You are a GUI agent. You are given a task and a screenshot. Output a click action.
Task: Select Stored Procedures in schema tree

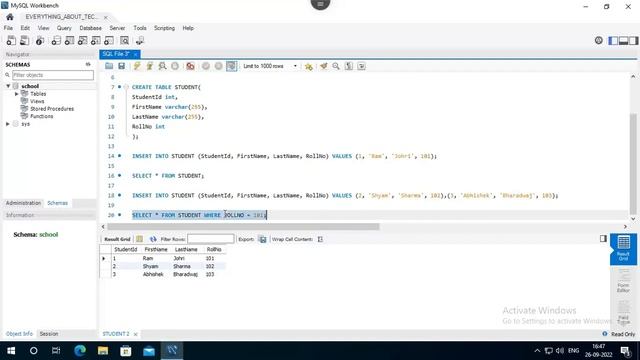52,109
